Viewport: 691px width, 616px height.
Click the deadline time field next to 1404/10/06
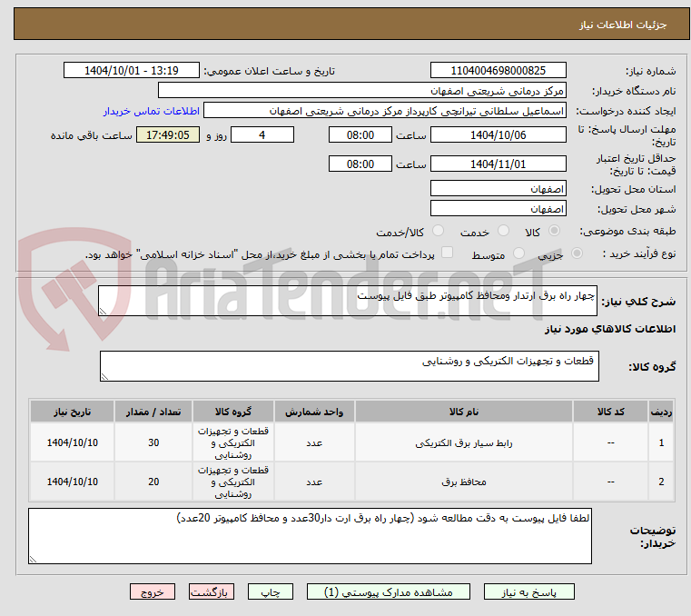click(360, 135)
